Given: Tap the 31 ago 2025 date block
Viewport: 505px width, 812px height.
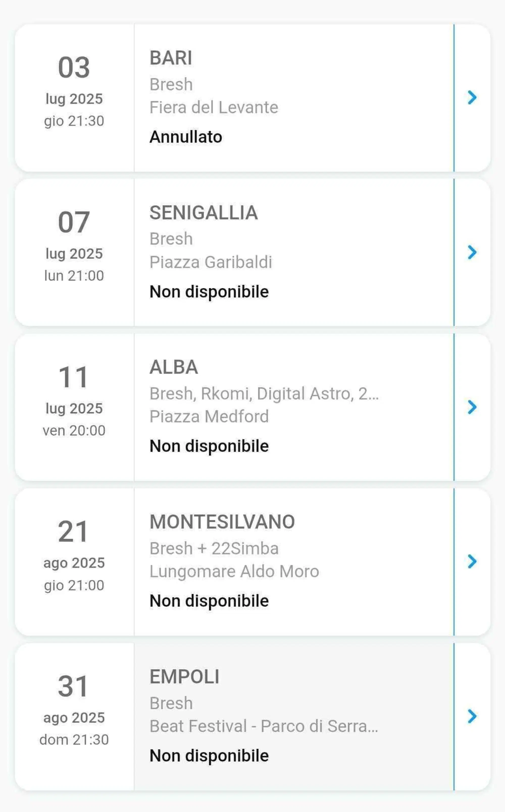Looking at the screenshot, I should tap(74, 709).
